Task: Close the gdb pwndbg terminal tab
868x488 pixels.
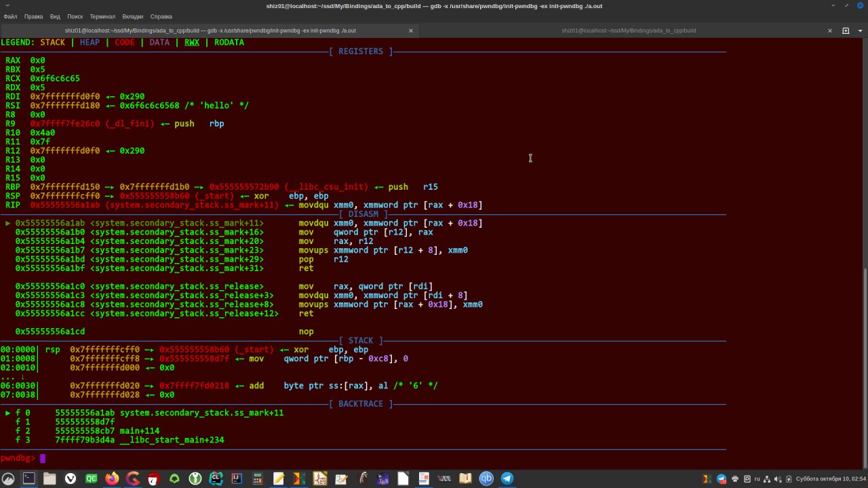Action: [410, 30]
